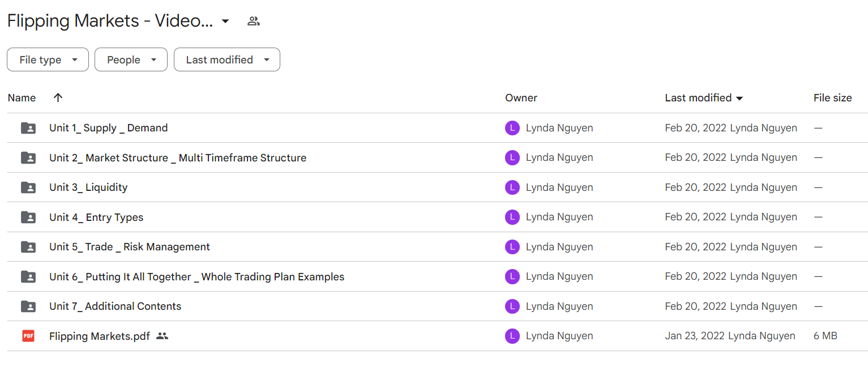This screenshot has width=868, height=384.
Task: Click the Unit 7_ Additional Contents folder icon
Action: 28,306
